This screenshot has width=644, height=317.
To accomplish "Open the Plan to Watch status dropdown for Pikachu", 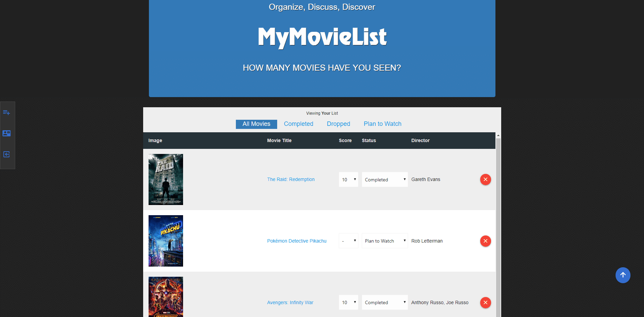I will tap(384, 241).
